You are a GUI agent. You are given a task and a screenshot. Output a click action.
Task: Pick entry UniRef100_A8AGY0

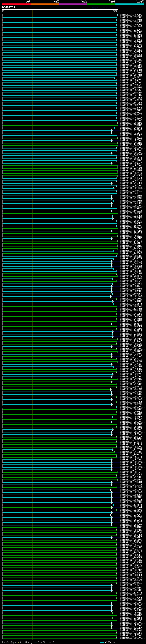(x=131, y=105)
